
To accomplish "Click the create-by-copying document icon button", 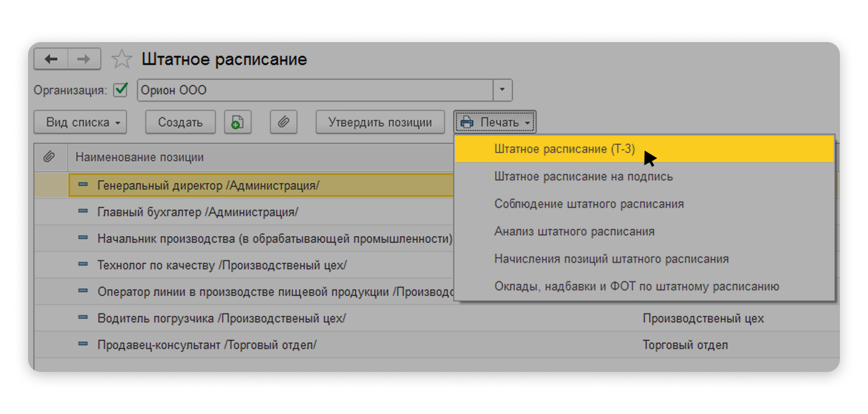I will pos(237,122).
